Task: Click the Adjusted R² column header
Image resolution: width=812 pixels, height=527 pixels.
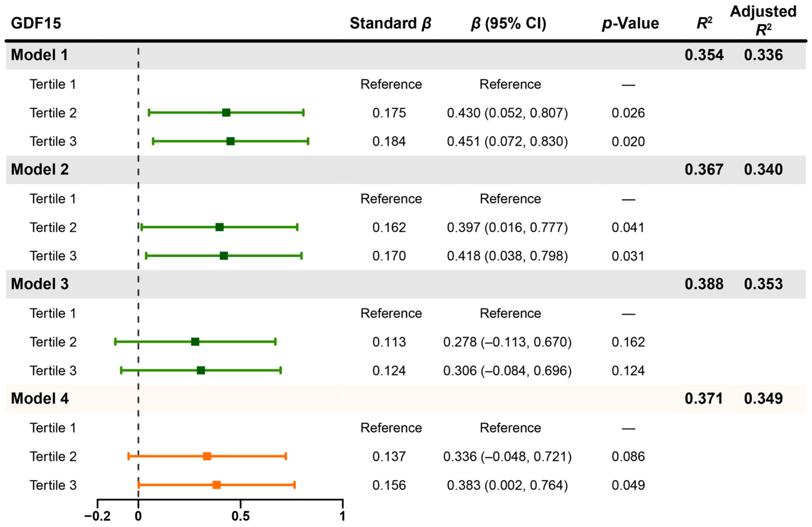Action: click(763, 20)
